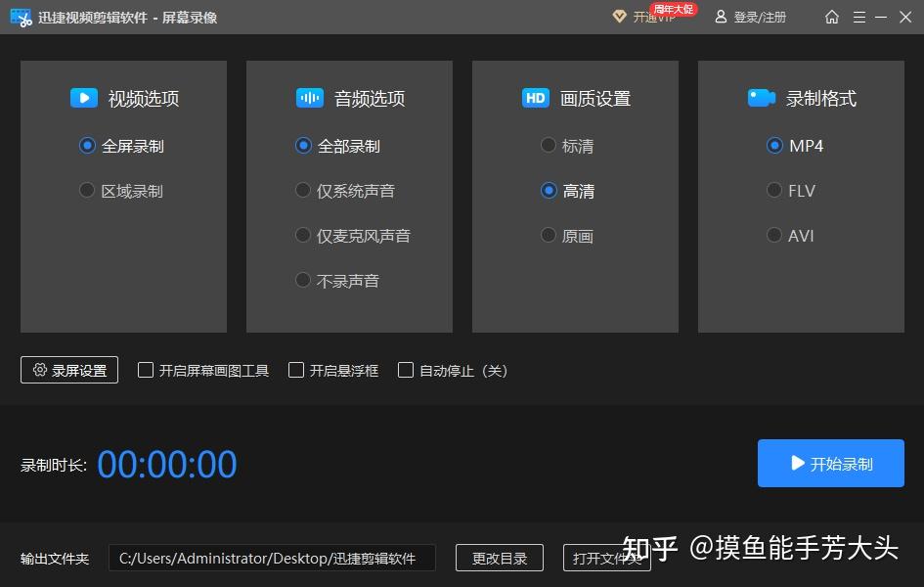Click the 视频选项 play icon
Viewport: 924px width, 587px height.
pos(84,98)
